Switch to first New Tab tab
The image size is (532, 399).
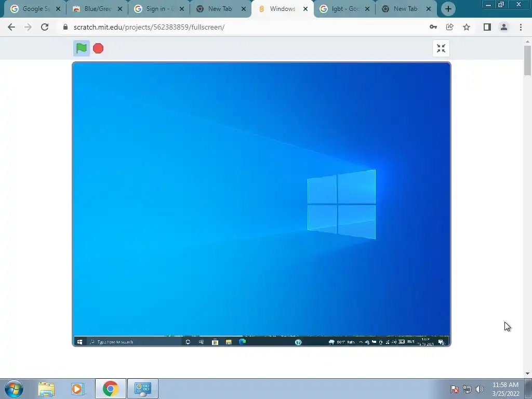[x=221, y=9]
